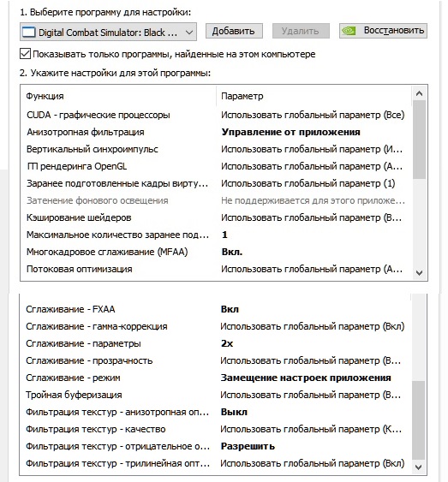Click down arrow of the lower list scrollbar
The image size is (448, 482).
(418, 467)
